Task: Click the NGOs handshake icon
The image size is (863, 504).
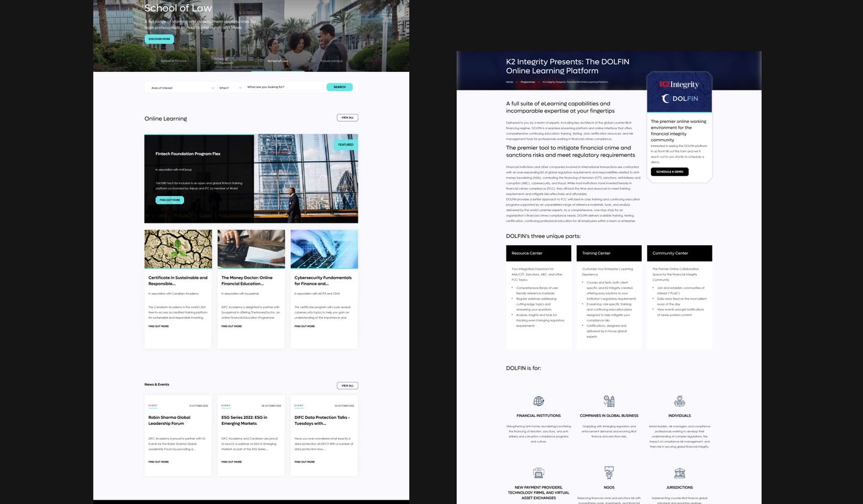Action: (609, 473)
